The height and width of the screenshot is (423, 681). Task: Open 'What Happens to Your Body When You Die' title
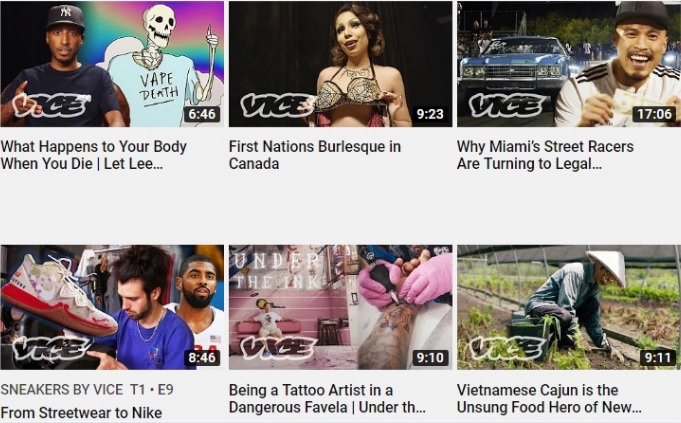pyautogui.click(x=94, y=155)
